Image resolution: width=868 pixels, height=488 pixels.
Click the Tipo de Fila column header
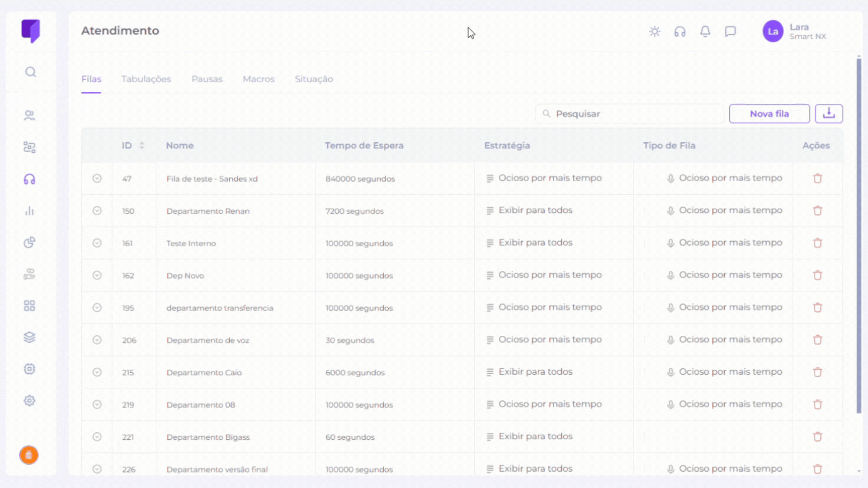pos(670,145)
